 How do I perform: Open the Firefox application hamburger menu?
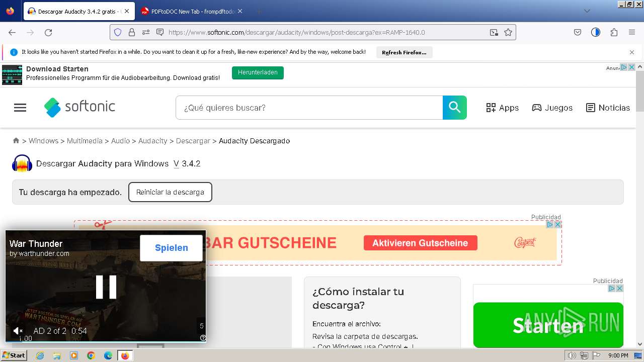632,32
